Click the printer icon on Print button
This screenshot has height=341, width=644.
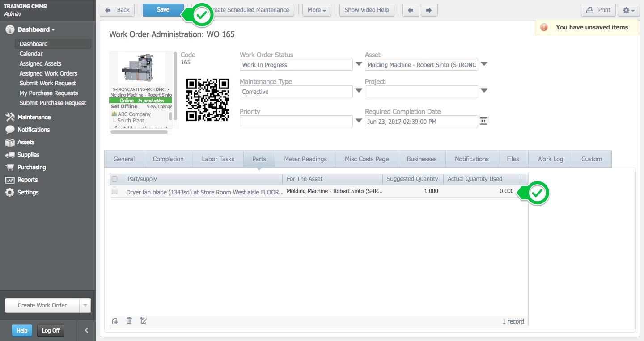[590, 10]
